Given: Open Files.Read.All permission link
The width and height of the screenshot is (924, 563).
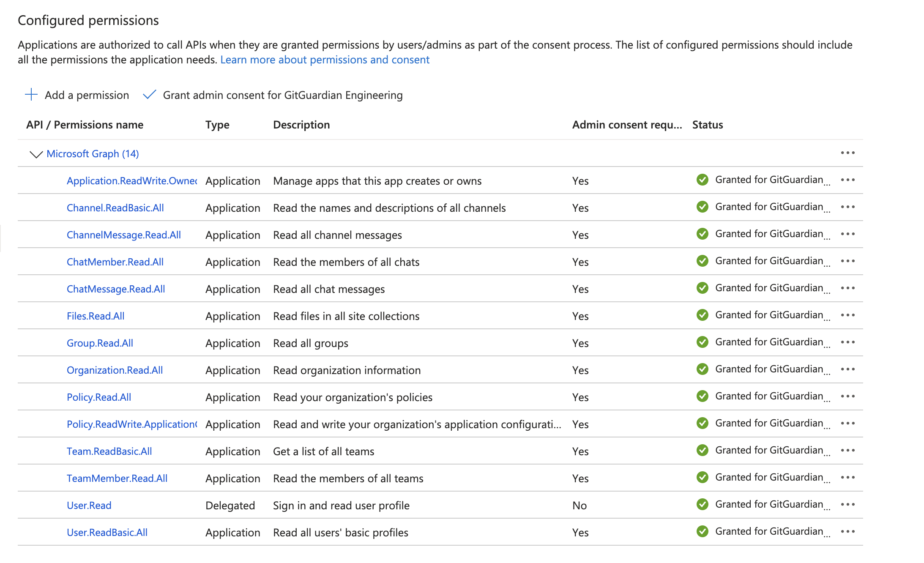Looking at the screenshot, I should click(96, 316).
